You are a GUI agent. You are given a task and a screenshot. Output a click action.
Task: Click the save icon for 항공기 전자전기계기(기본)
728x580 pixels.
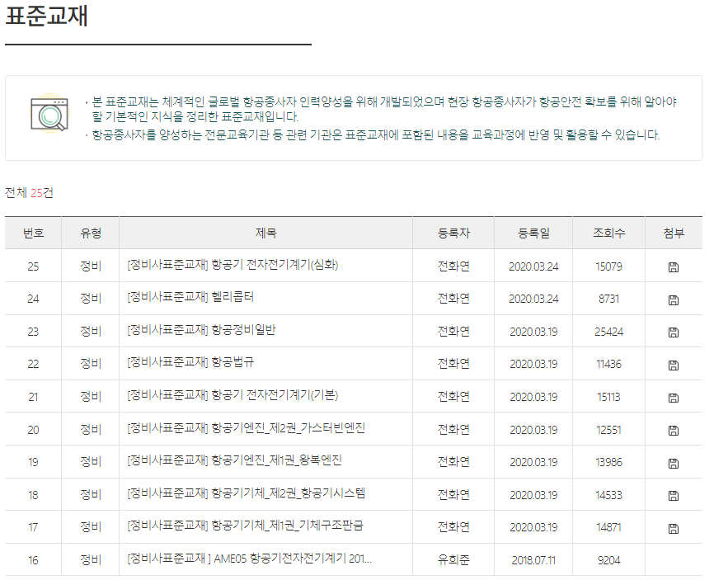674,396
